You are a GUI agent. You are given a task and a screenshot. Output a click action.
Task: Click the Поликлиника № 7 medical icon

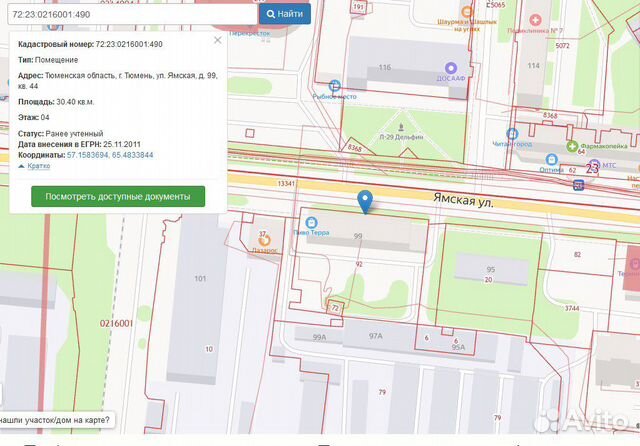point(535,20)
